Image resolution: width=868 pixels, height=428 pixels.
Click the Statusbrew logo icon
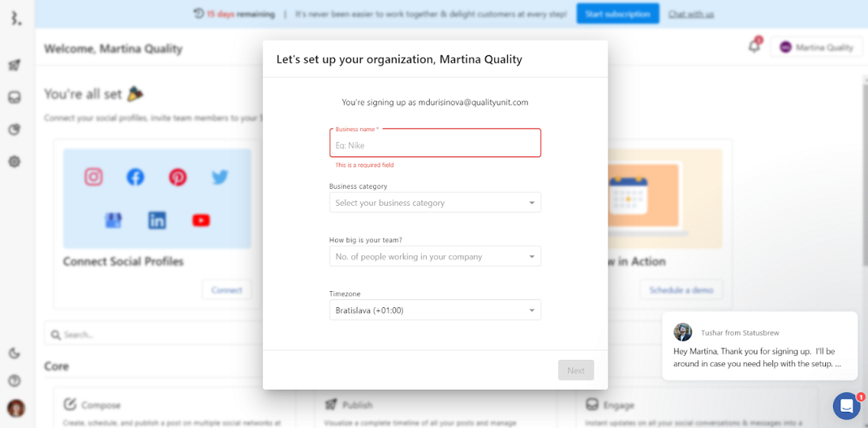click(x=15, y=15)
